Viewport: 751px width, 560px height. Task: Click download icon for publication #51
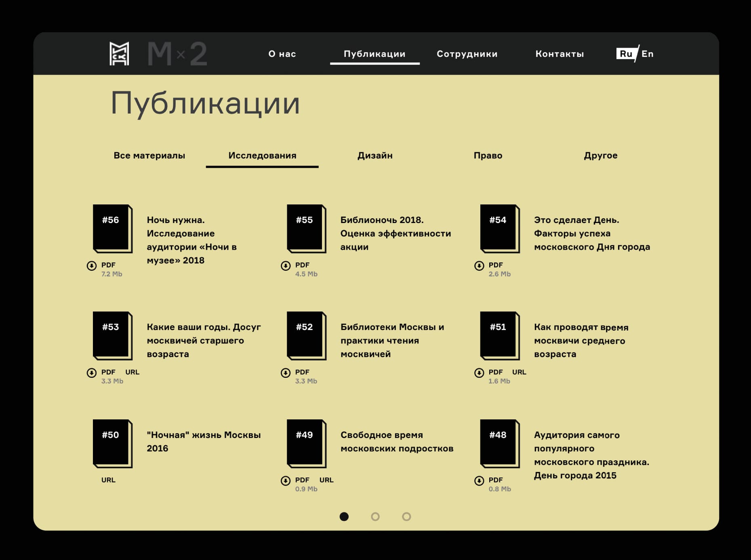(479, 373)
